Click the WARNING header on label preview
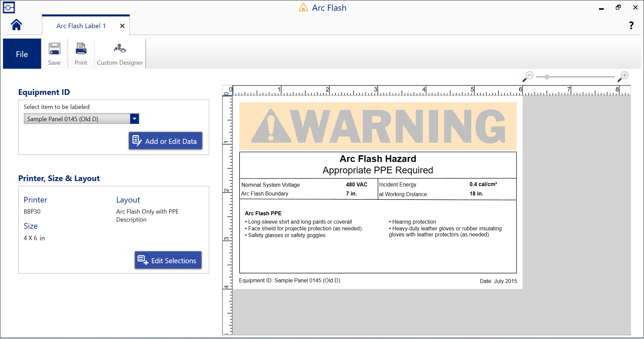 378,126
